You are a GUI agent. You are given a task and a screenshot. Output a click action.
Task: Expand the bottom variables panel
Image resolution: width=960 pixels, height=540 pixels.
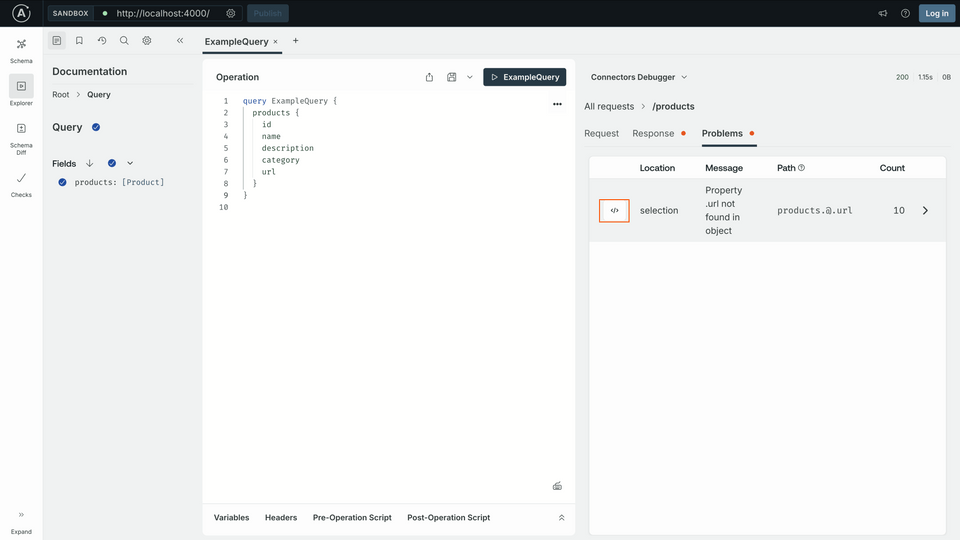[x=561, y=518]
